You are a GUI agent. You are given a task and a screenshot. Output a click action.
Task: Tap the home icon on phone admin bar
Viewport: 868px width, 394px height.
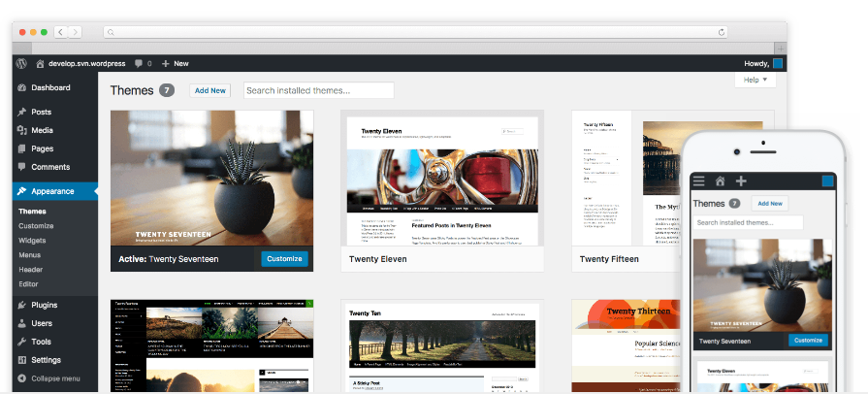[720, 181]
